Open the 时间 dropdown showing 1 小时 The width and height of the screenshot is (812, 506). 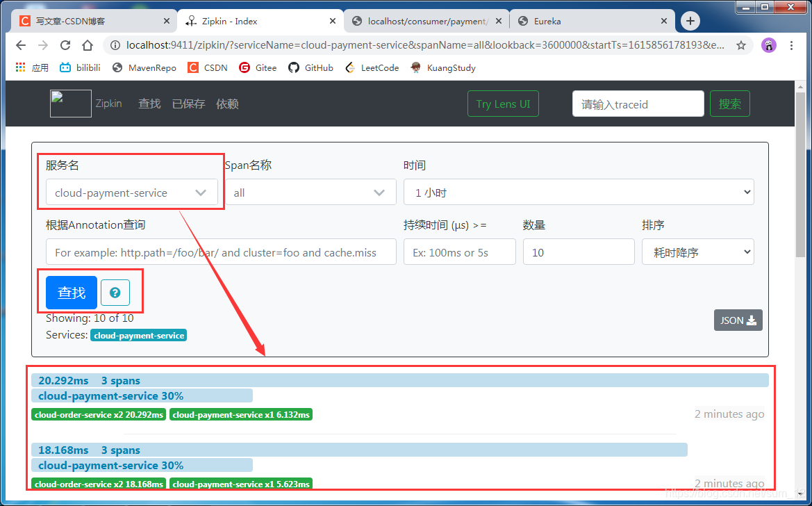click(x=579, y=193)
